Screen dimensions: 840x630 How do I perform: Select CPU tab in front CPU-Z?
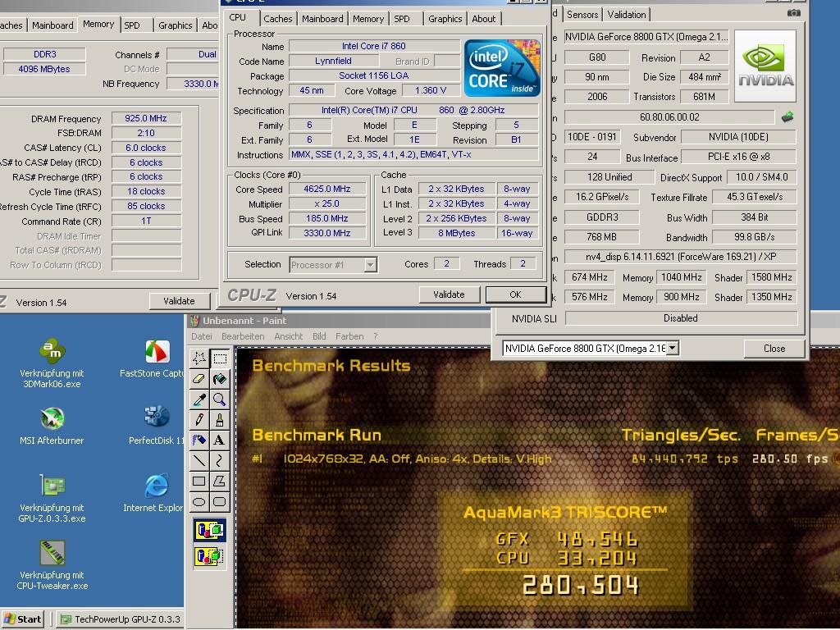coord(238,17)
